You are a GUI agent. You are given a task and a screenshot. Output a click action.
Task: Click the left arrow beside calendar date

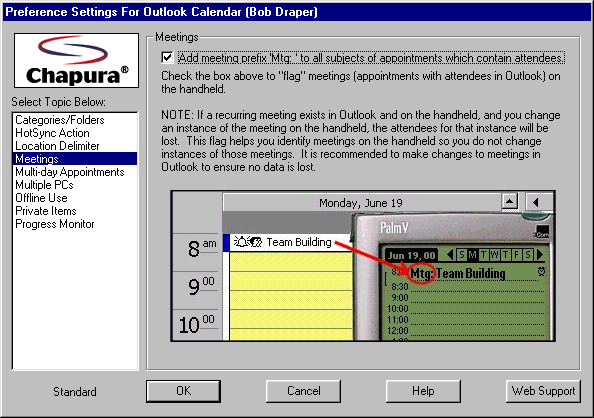click(536, 202)
